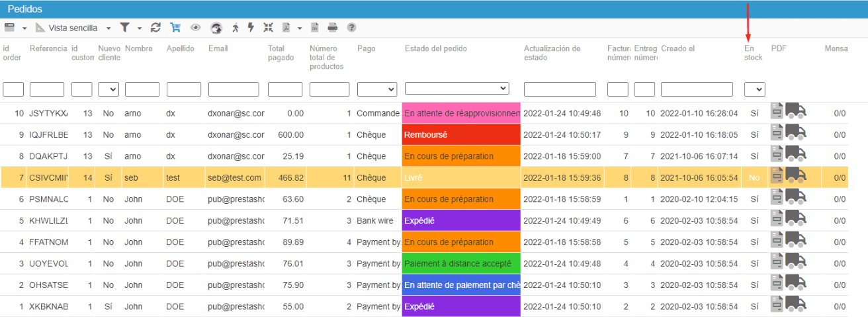Select the highlighted order row CSIVCMII
Image resolution: width=868 pixels, height=317 pixels.
pos(424,177)
